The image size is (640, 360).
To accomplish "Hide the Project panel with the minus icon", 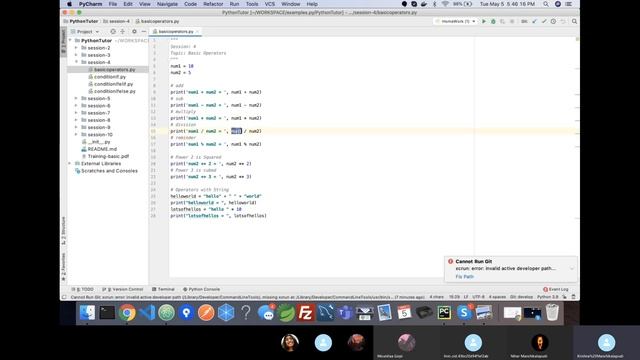I will click(144, 31).
